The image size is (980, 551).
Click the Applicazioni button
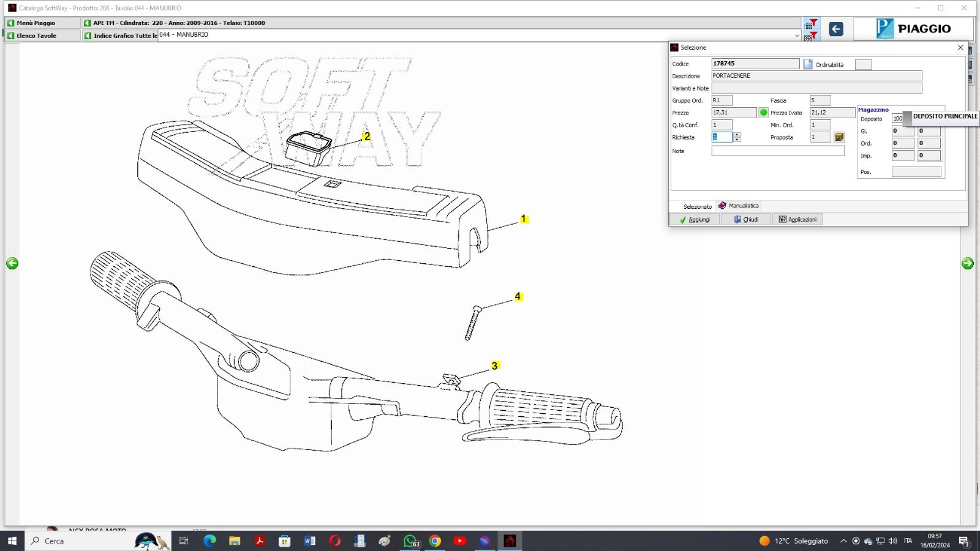[x=797, y=219]
